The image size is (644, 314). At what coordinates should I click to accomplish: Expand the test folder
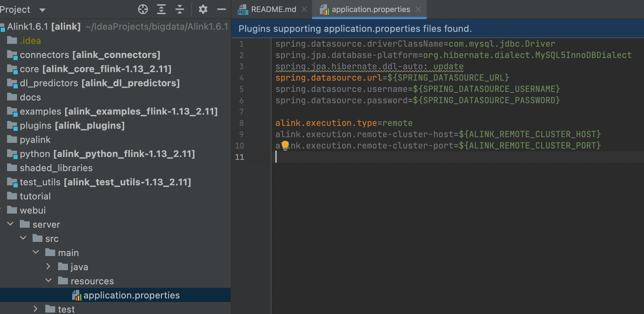click(x=35, y=309)
